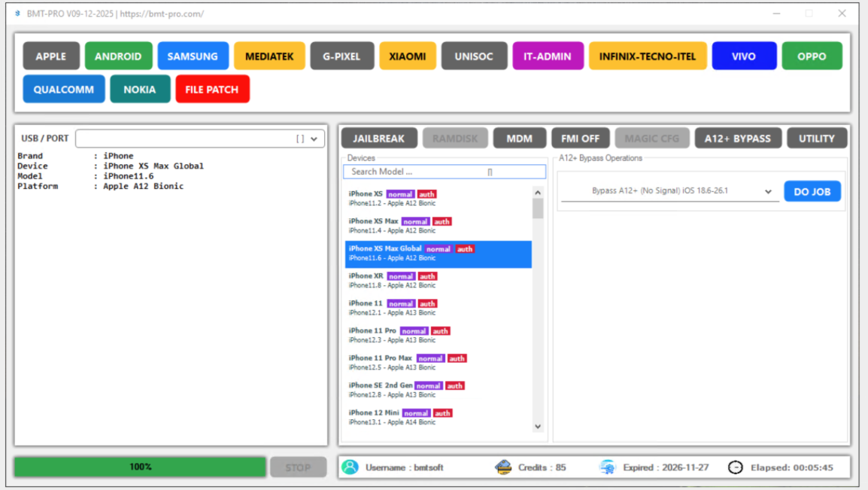Close the BMT-PRO window
Viewport: 868px width, 490px height.
coord(842,14)
